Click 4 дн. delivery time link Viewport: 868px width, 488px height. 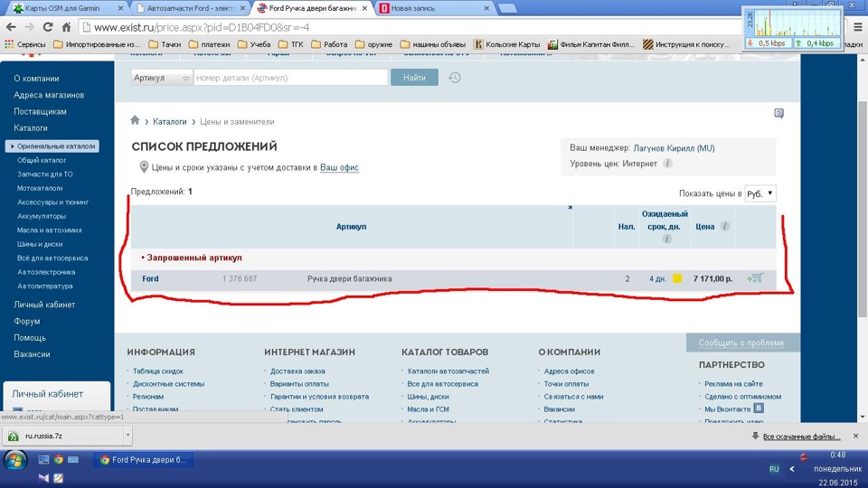point(657,279)
